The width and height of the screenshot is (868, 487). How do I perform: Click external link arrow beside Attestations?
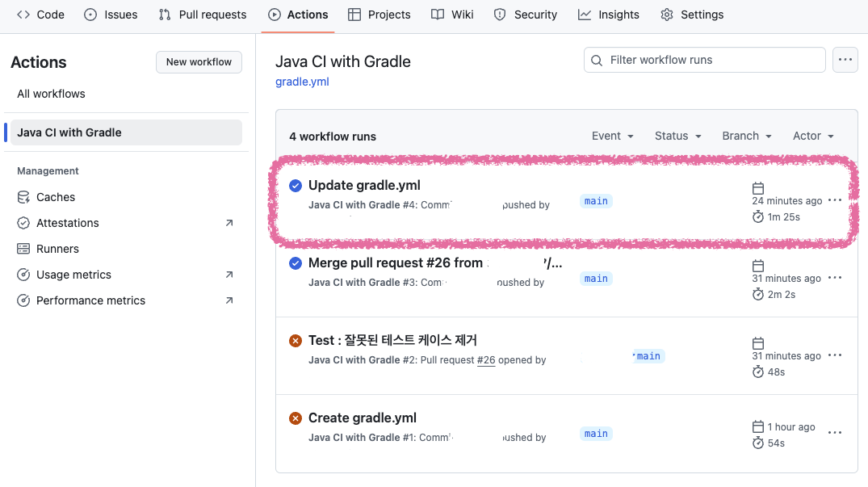tap(229, 223)
